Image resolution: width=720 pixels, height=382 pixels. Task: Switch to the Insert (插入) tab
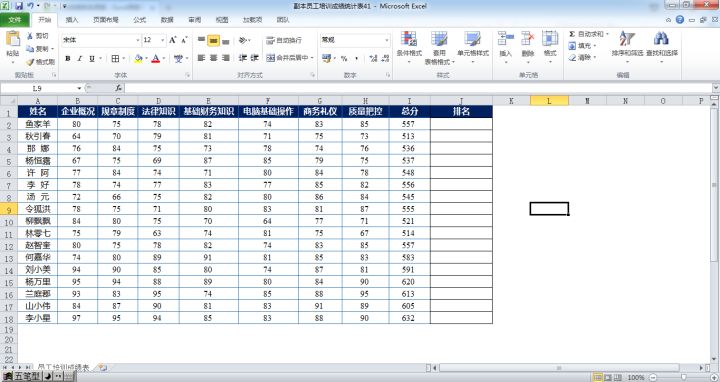[x=72, y=20]
